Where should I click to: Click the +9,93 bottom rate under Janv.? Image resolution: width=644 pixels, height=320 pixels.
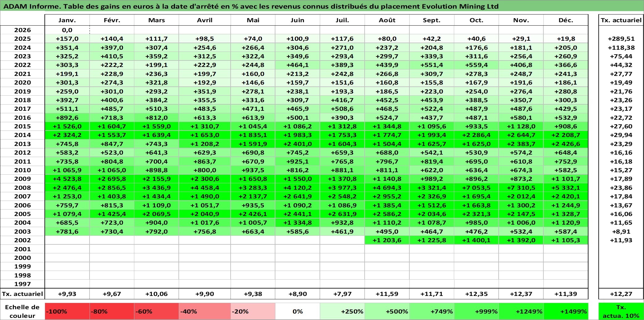(67, 294)
